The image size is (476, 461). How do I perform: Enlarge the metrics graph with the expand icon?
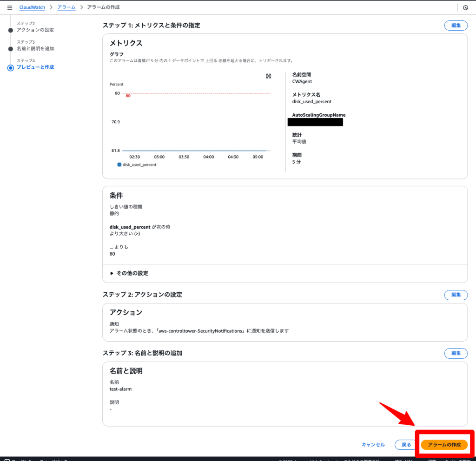269,76
